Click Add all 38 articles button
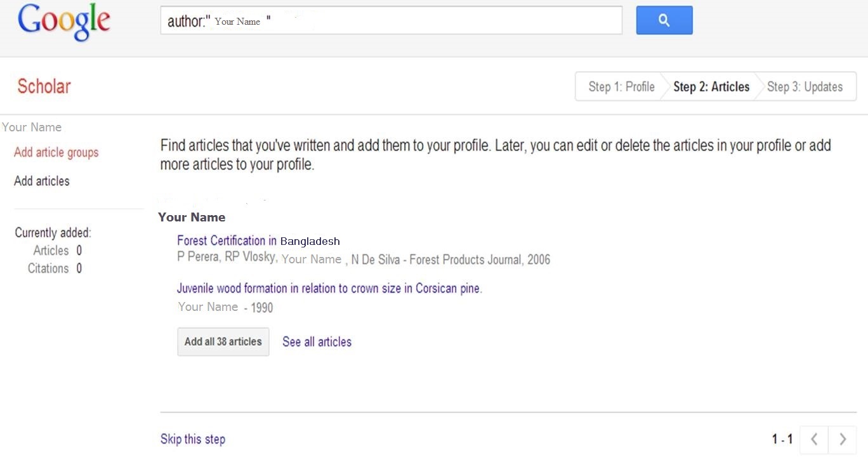The image size is (868, 460). (223, 341)
